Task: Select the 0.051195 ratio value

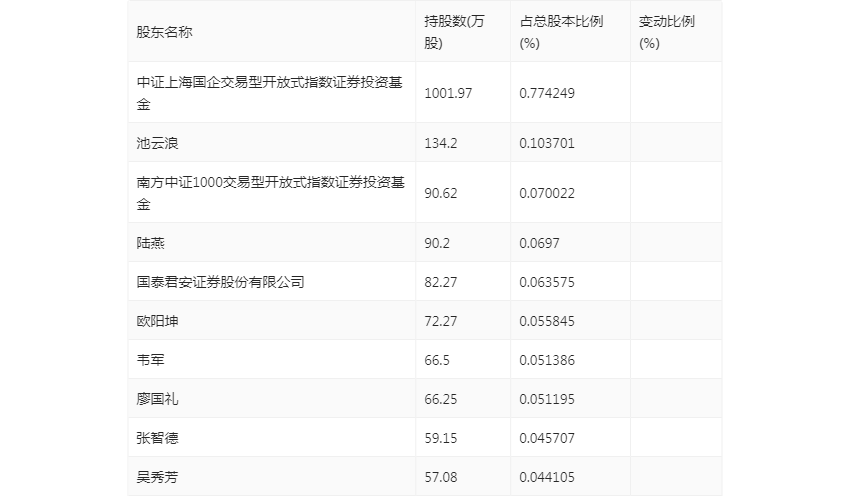Action: pos(546,399)
